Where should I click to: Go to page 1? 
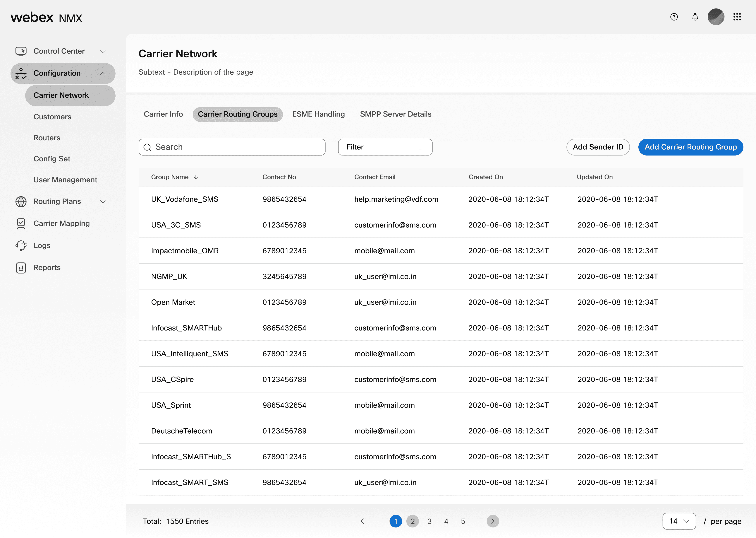[396, 521]
